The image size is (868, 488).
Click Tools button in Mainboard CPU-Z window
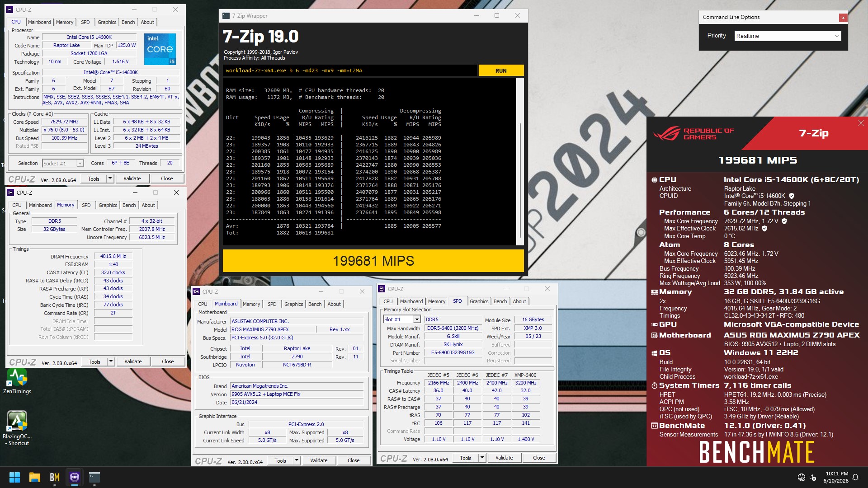(280, 460)
